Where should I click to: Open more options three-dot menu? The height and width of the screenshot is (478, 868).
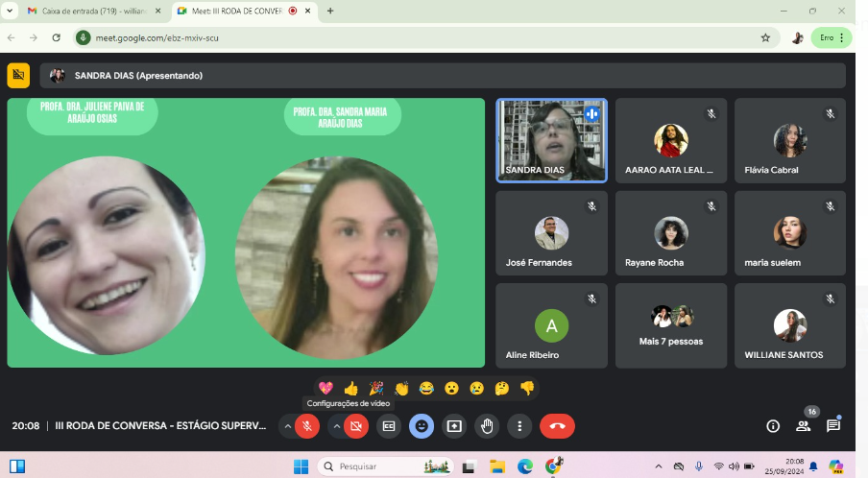coord(519,426)
